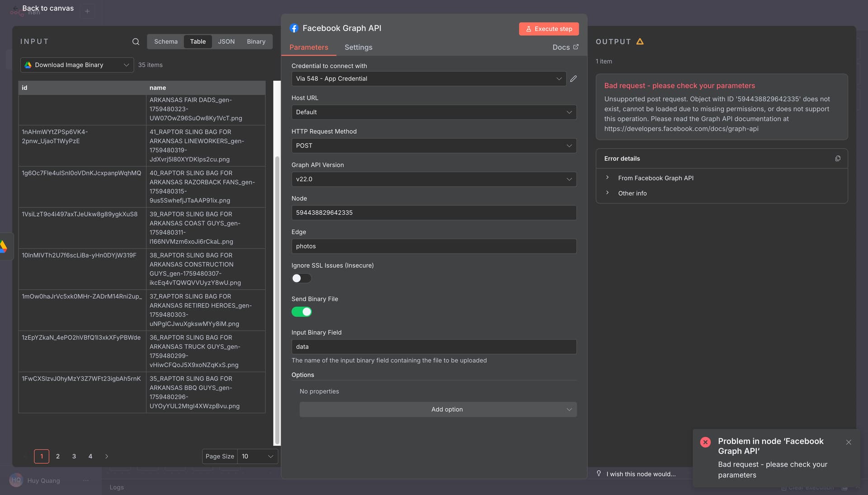The width and height of the screenshot is (868, 495).
Task: Toggle Ignore SSL Issues switch
Action: click(301, 278)
